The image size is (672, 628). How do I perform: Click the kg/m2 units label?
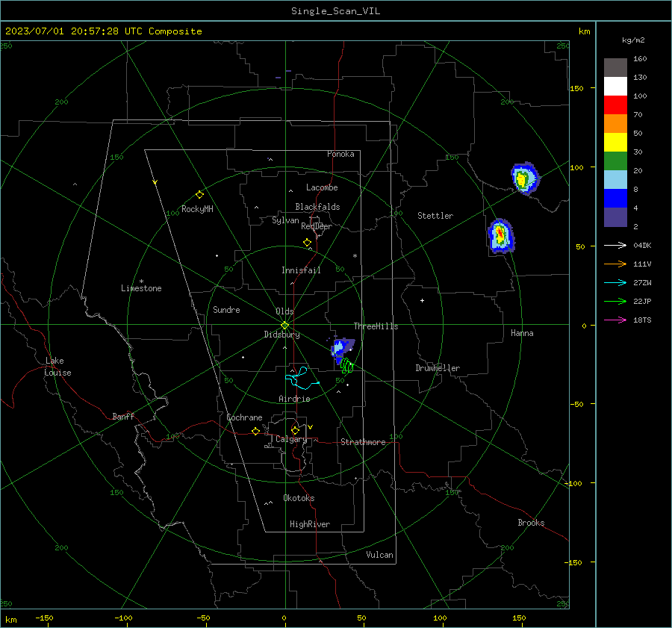[633, 40]
